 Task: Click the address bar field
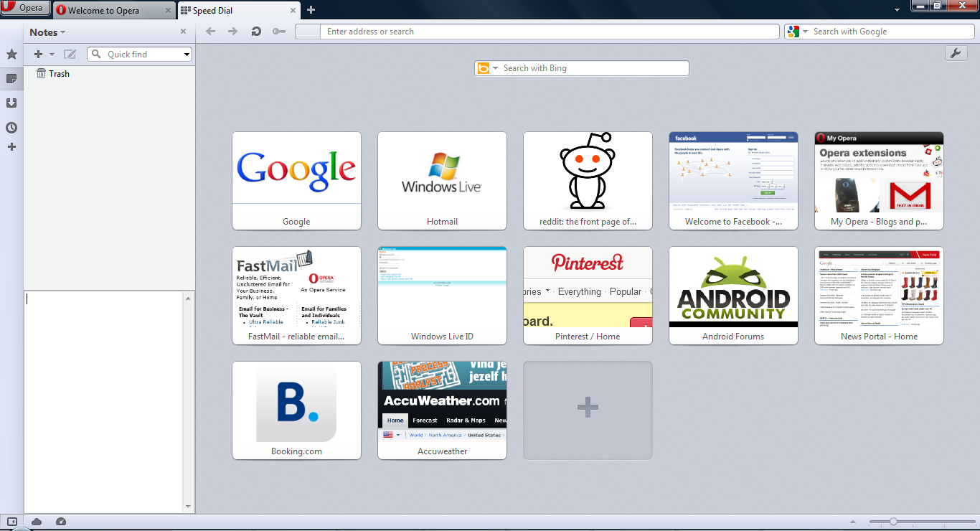click(550, 32)
